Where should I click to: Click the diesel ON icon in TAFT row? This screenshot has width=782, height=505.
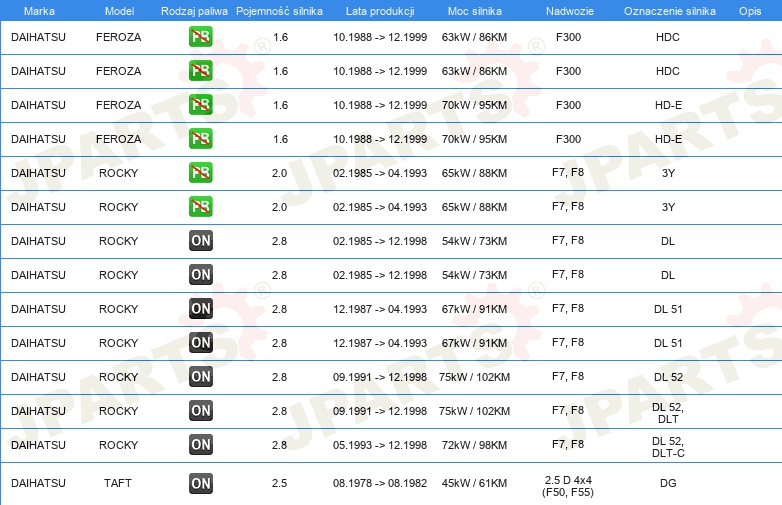(x=201, y=483)
